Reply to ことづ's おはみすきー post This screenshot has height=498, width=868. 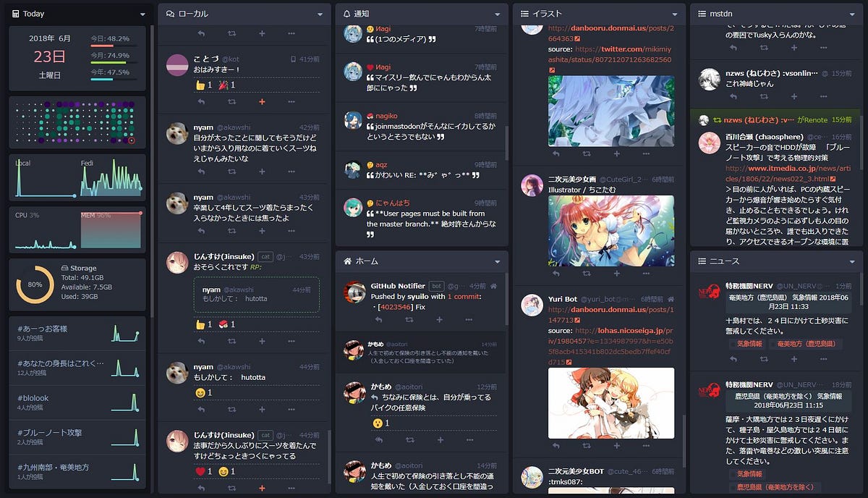201,102
